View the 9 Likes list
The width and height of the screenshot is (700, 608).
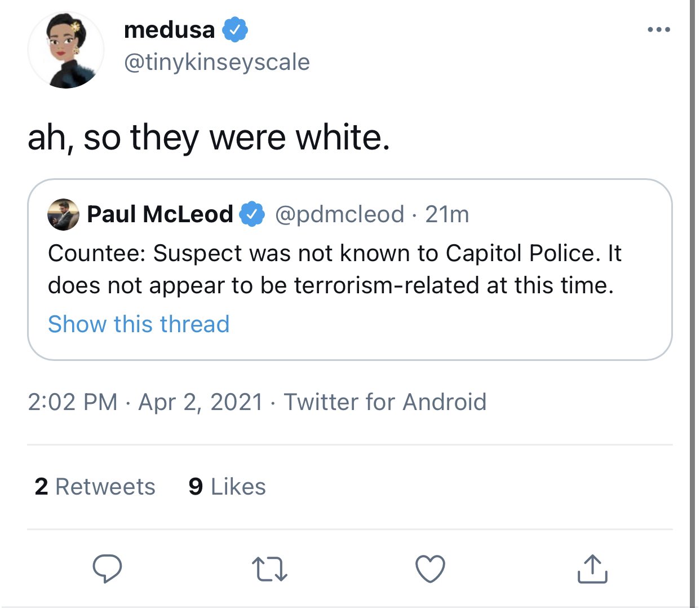[x=227, y=487]
